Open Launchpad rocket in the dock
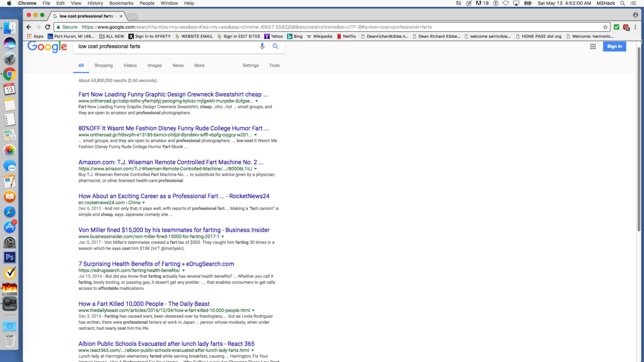 coord(9,59)
